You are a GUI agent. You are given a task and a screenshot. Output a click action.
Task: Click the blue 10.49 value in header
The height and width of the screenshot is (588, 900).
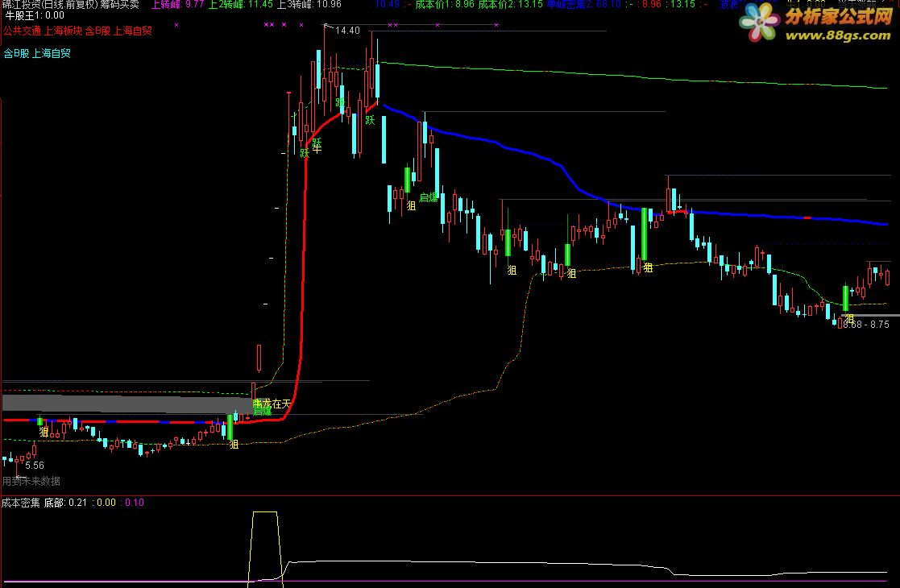pyautogui.click(x=388, y=4)
